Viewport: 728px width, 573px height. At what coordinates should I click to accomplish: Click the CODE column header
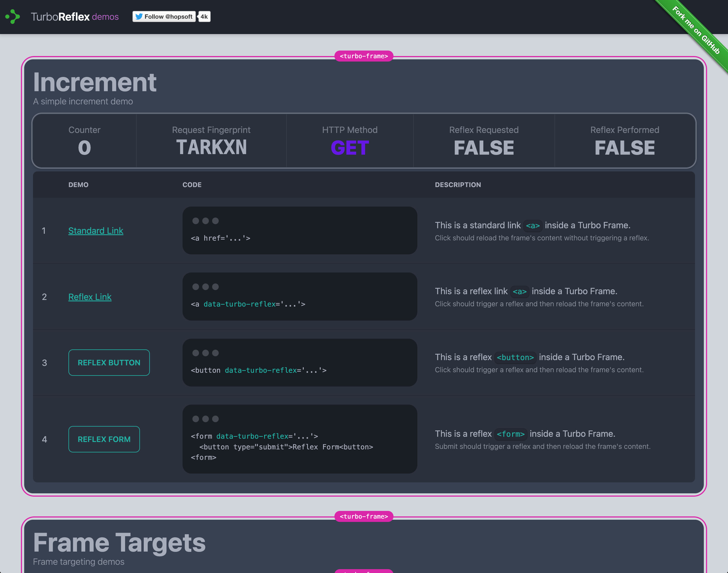point(192,185)
